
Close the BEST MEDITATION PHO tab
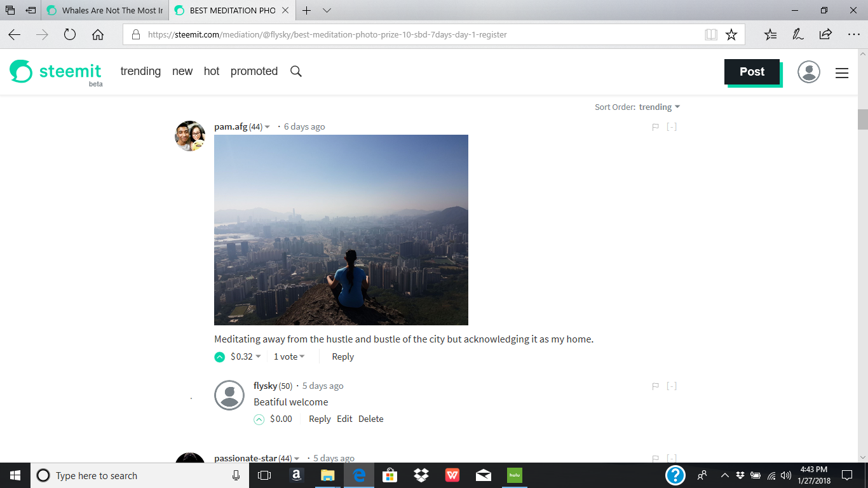[x=285, y=10]
